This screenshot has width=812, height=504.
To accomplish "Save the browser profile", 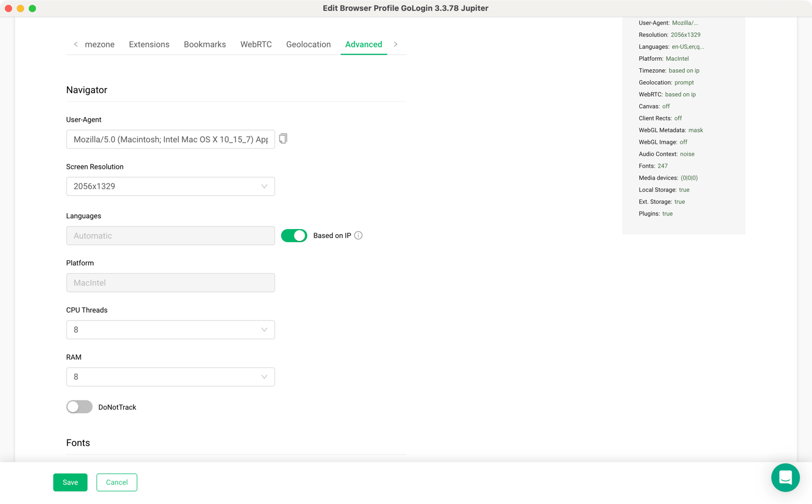I will tap(70, 482).
